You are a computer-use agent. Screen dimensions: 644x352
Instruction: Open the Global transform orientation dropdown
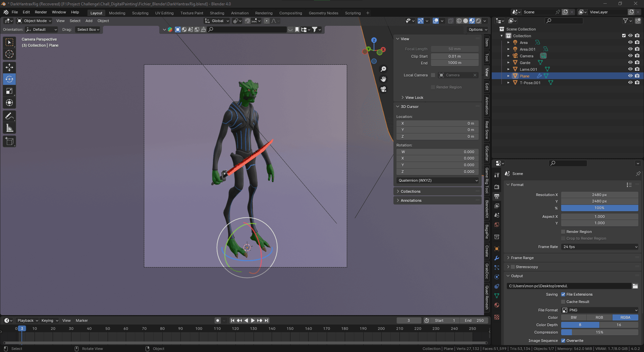point(217,21)
